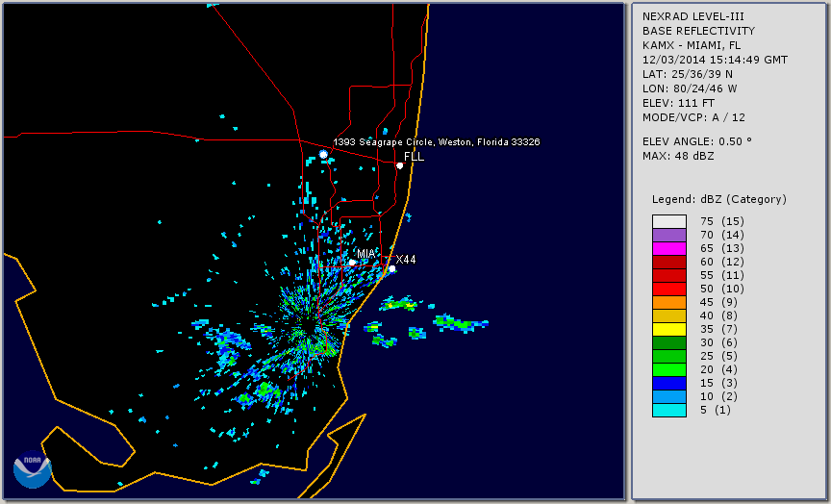Image resolution: width=831 pixels, height=504 pixels.
Task: Select the 70 dBZ purple legend swatch
Action: 668,235
